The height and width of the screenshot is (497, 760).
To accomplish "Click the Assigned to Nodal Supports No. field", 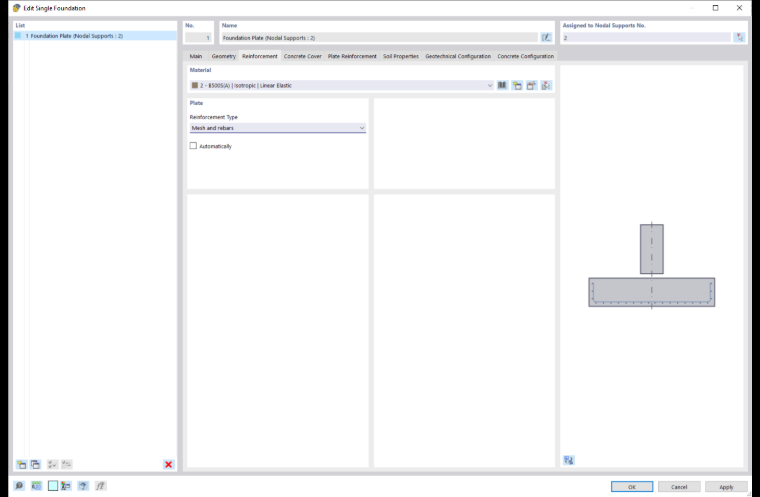I will [646, 37].
